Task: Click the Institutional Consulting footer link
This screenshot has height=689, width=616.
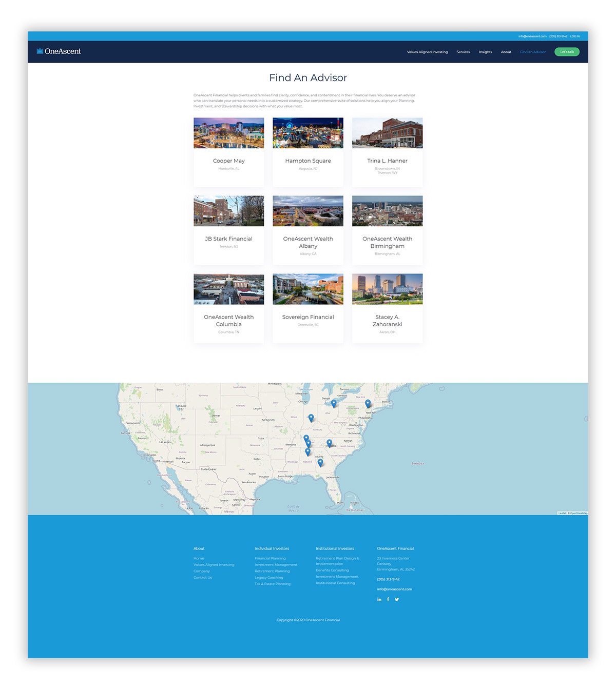Action: (335, 583)
